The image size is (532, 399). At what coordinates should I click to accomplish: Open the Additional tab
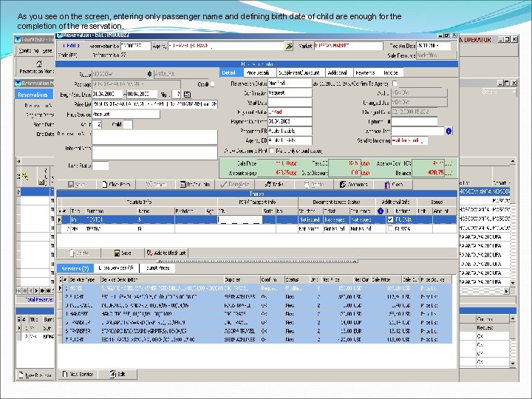pyautogui.click(x=338, y=72)
